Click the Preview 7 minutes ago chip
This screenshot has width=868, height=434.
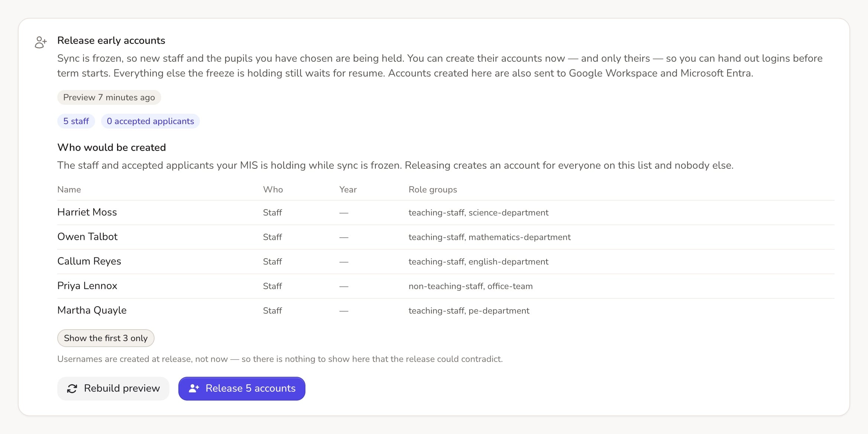pyautogui.click(x=109, y=97)
